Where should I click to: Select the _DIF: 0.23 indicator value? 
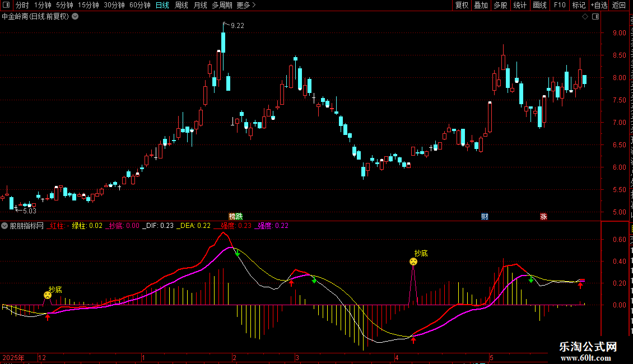tap(158, 226)
